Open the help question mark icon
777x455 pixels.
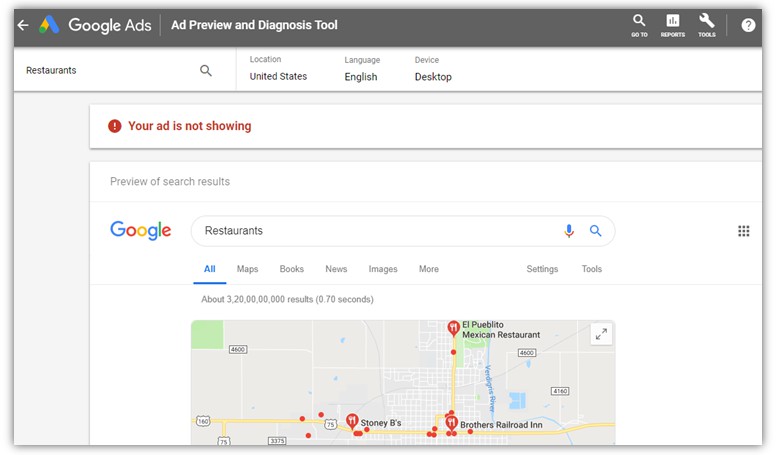click(748, 25)
